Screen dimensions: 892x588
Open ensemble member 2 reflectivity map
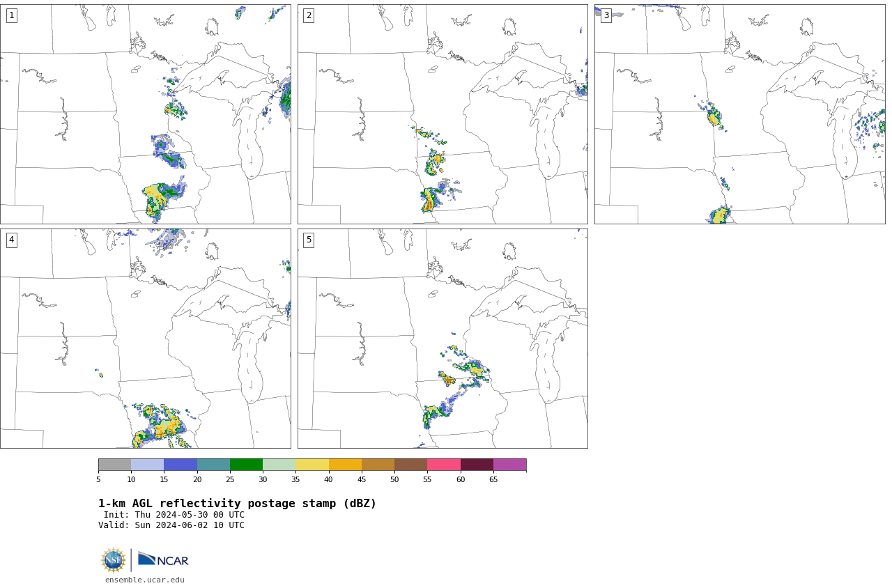[x=443, y=114]
